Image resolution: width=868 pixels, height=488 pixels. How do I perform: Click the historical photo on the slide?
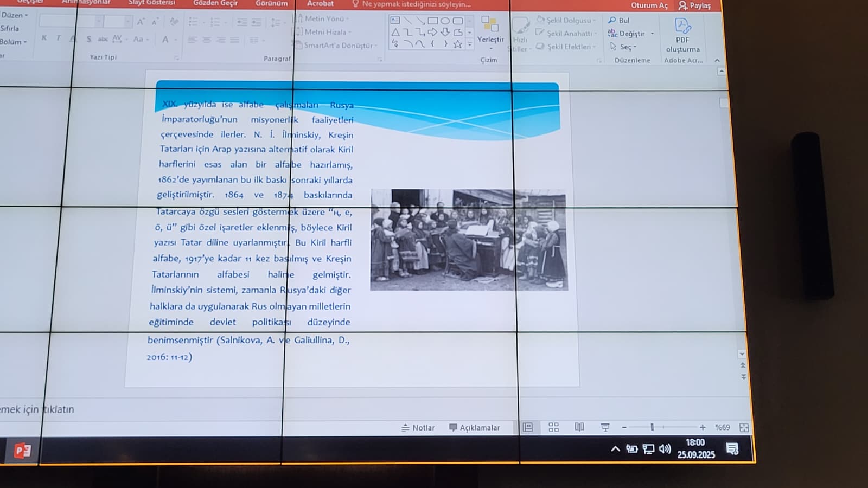click(469, 240)
